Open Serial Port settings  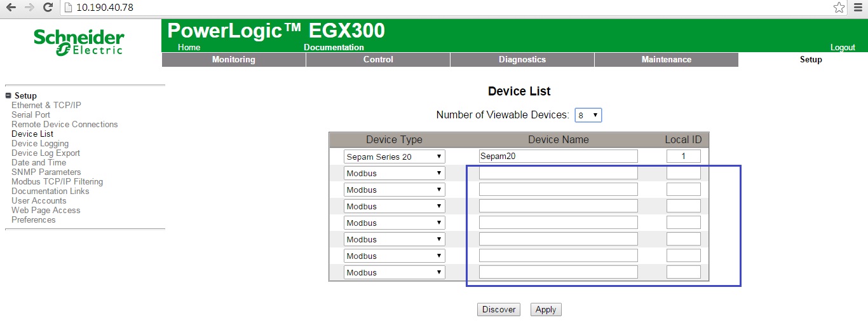[x=31, y=115]
